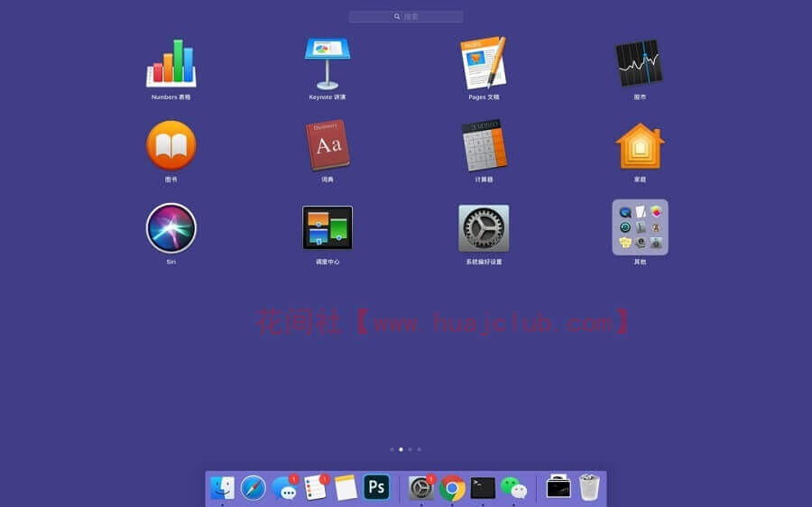Click the highlighted second Launchpad page dot
Screen dimensions: 812x507
(401, 449)
